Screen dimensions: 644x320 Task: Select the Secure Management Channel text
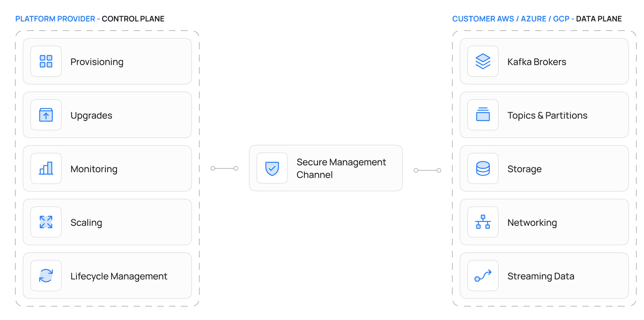click(x=341, y=168)
